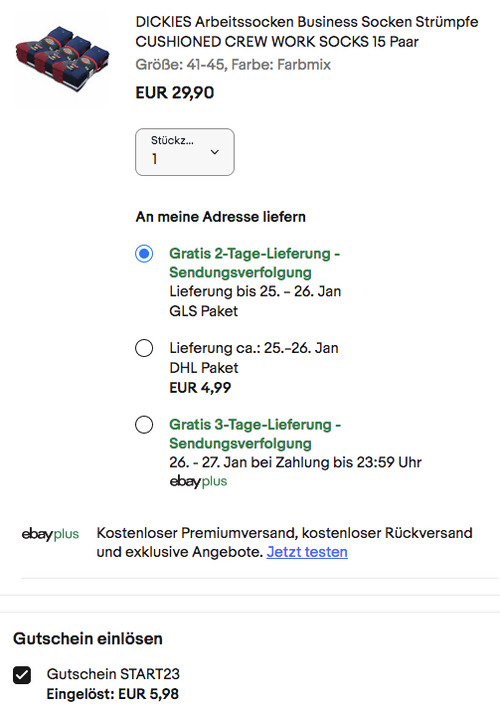Viewport: 500px width, 714px height.
Task: Click the Gratis 2-Tage-Lieferung green label
Action: (255, 263)
